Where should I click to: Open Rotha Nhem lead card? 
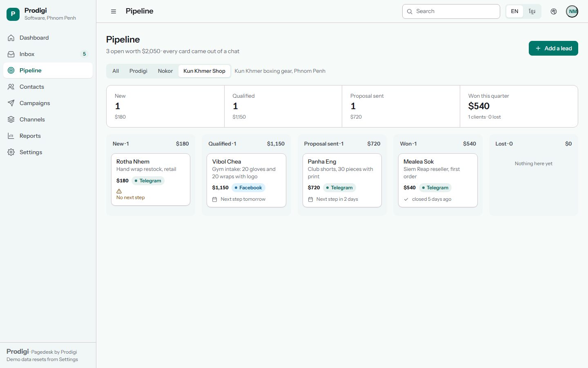pos(151,180)
